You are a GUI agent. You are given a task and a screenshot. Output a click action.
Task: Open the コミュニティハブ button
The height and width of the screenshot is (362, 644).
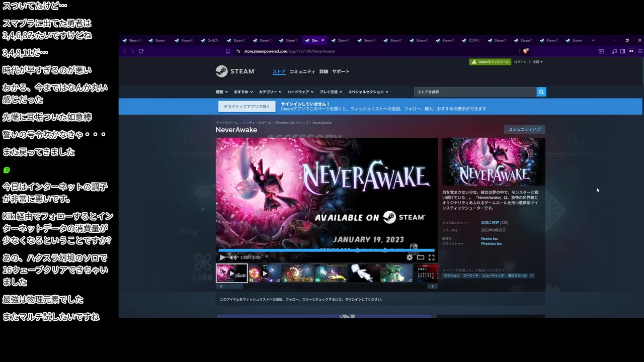524,129
